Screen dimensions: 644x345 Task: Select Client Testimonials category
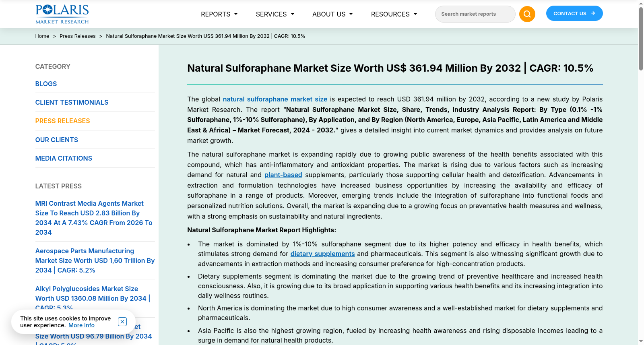[x=72, y=102]
